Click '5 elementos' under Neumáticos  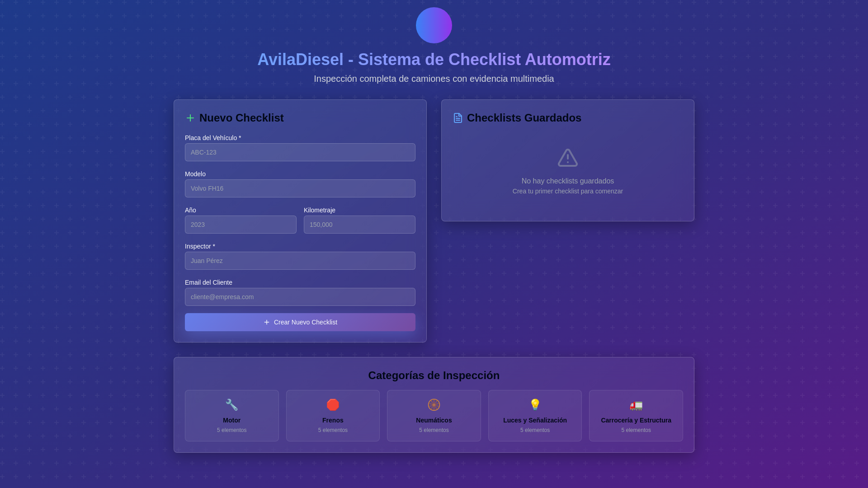pyautogui.click(x=434, y=430)
